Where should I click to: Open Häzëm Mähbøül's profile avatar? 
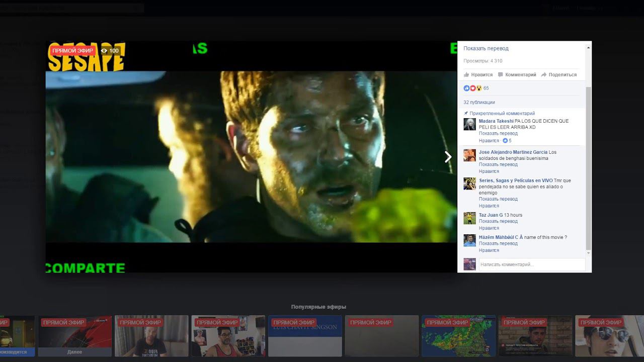click(469, 240)
